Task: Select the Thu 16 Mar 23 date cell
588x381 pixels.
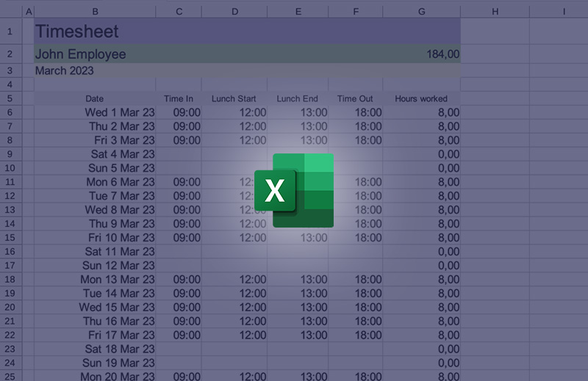Action: (x=95, y=321)
